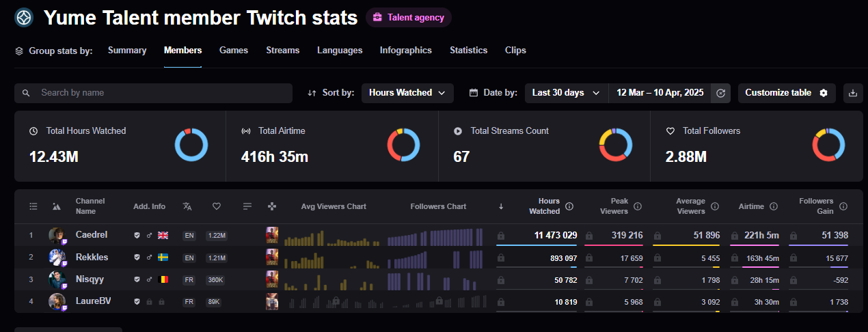The width and height of the screenshot is (868, 332).
Task: Click the Followers Gain column header
Action: click(x=816, y=206)
